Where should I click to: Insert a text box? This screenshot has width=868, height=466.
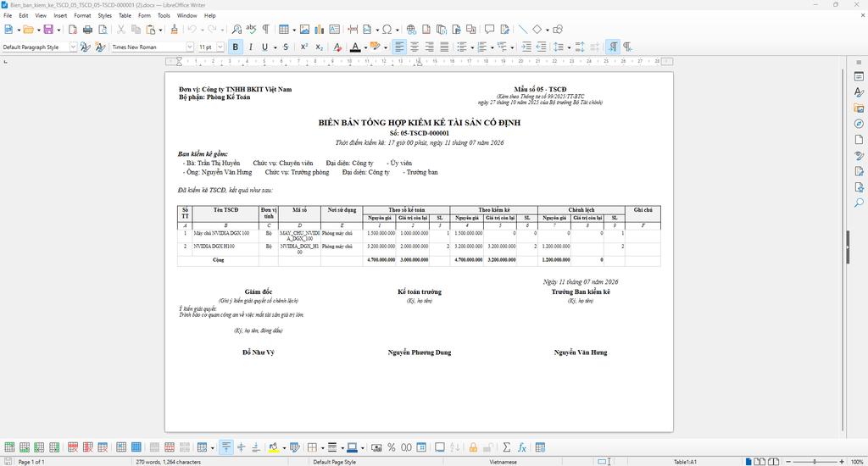tap(334, 30)
